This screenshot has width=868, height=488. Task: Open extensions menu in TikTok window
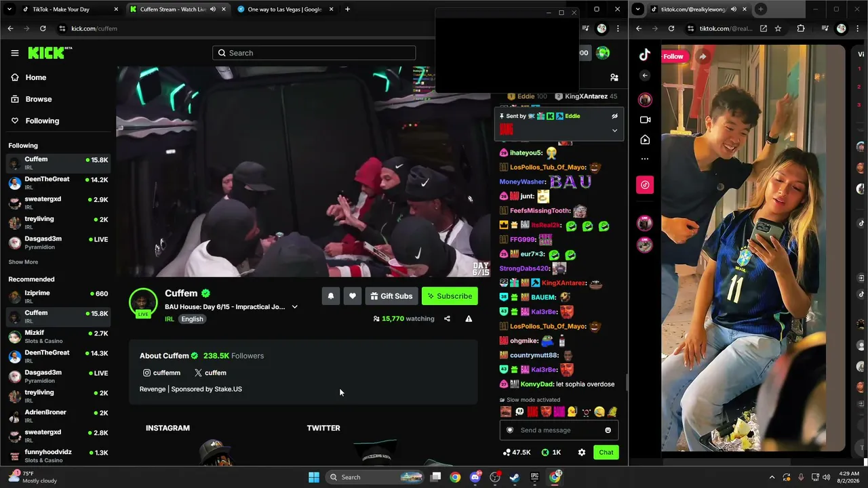pyautogui.click(x=801, y=28)
